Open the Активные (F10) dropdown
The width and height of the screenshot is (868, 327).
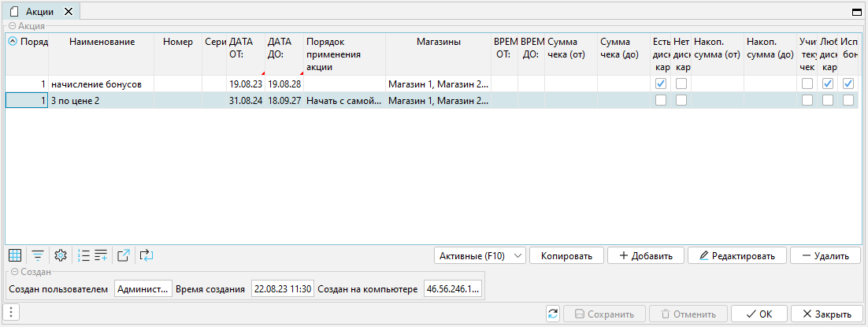pos(480,255)
